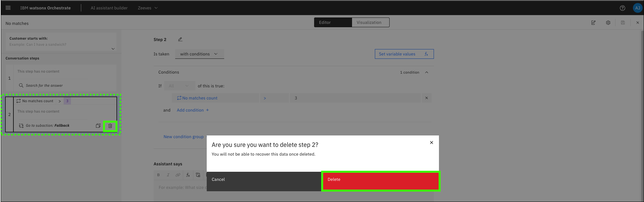The width and height of the screenshot is (644, 202).
Task: Click the trash icon on step 2
Action: pos(110,126)
